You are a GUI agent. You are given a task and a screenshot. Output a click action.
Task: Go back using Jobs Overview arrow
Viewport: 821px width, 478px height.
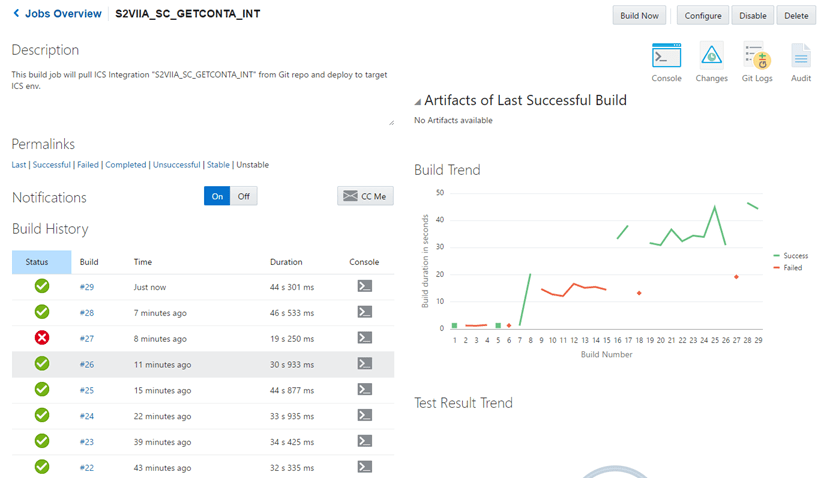click(x=17, y=14)
